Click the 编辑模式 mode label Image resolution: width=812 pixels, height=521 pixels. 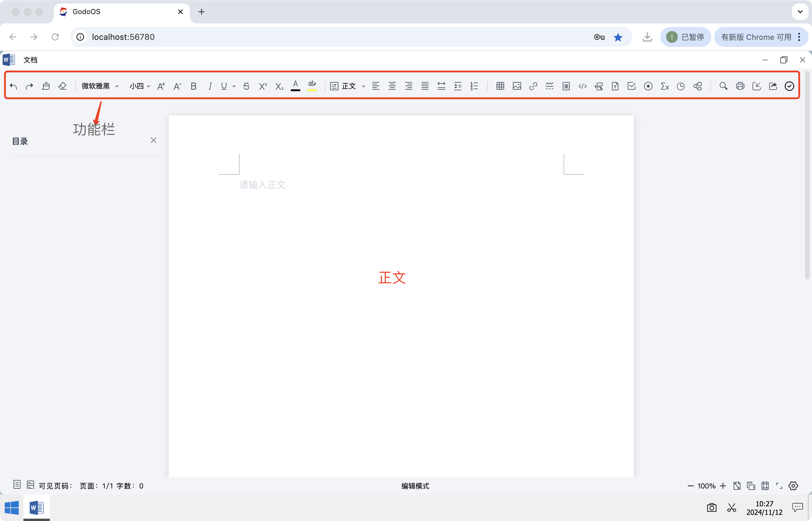coord(415,486)
